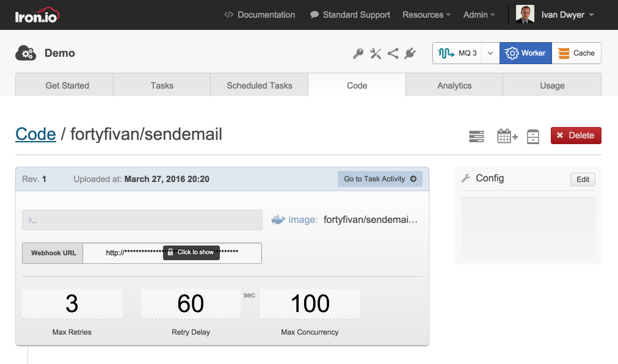Viewport: 618px width, 364px height.
Task: Expand the Admin dropdown menu
Action: click(479, 15)
